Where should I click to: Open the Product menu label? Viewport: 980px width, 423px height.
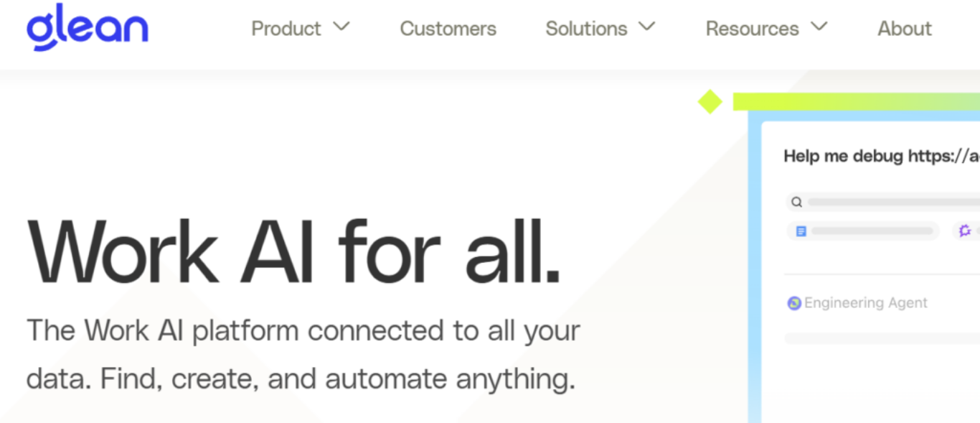pyautogui.click(x=286, y=29)
